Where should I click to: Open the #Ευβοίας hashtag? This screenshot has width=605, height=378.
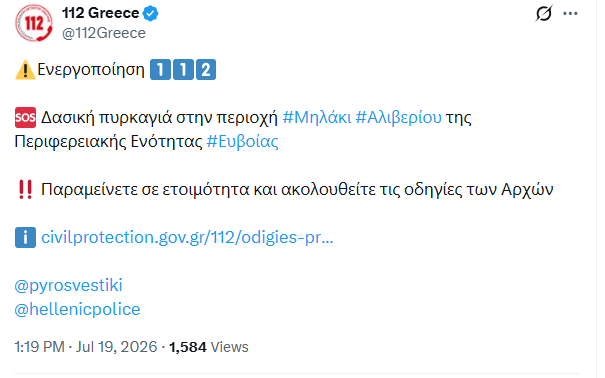(242, 142)
